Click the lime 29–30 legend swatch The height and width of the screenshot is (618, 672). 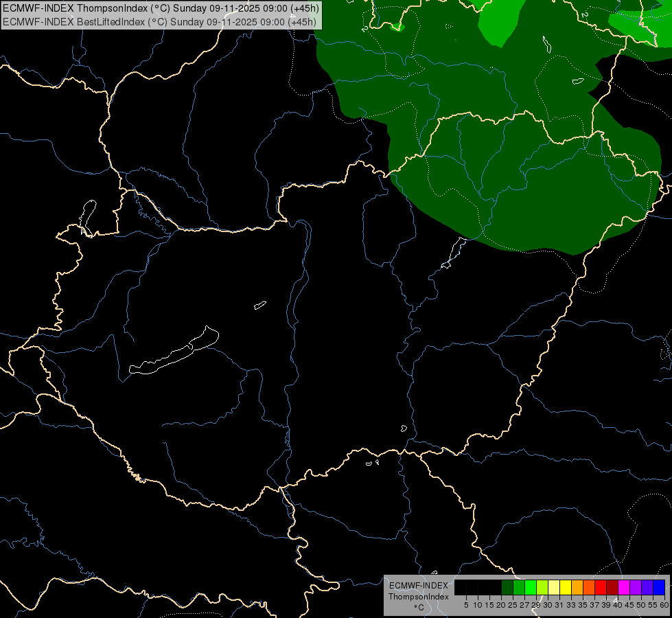click(542, 587)
